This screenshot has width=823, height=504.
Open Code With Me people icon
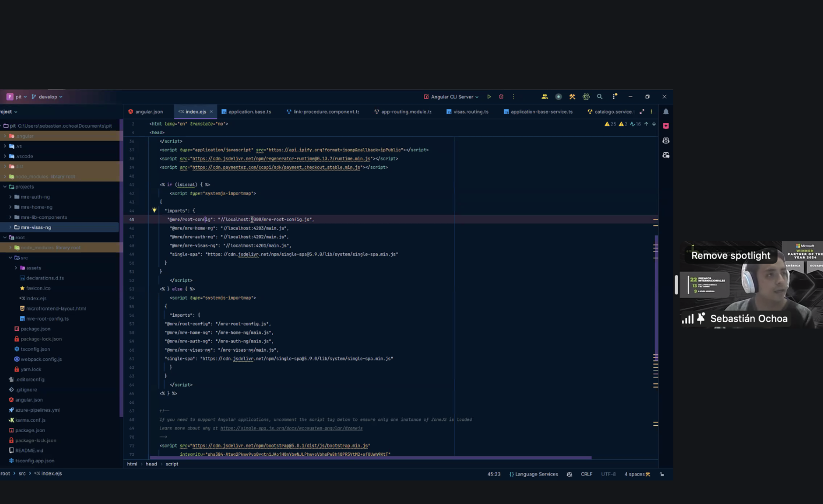coord(545,97)
